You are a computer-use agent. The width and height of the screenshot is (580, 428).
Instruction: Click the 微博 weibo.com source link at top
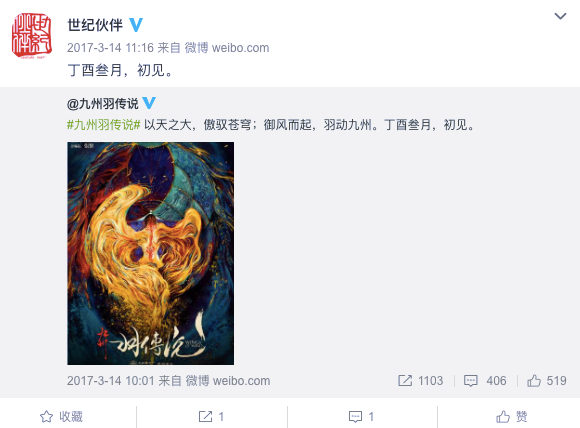point(227,48)
